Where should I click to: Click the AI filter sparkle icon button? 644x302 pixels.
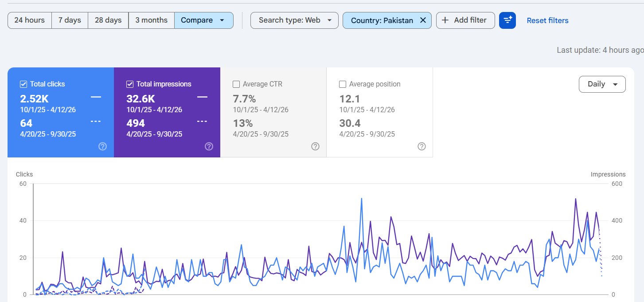[x=507, y=20]
